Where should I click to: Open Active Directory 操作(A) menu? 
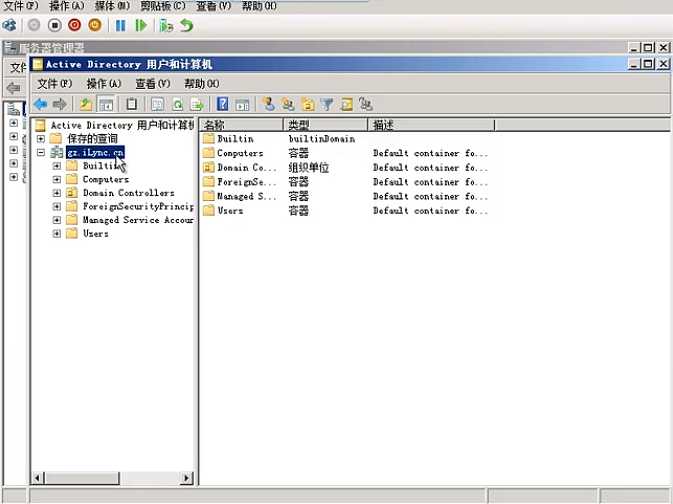point(104,83)
